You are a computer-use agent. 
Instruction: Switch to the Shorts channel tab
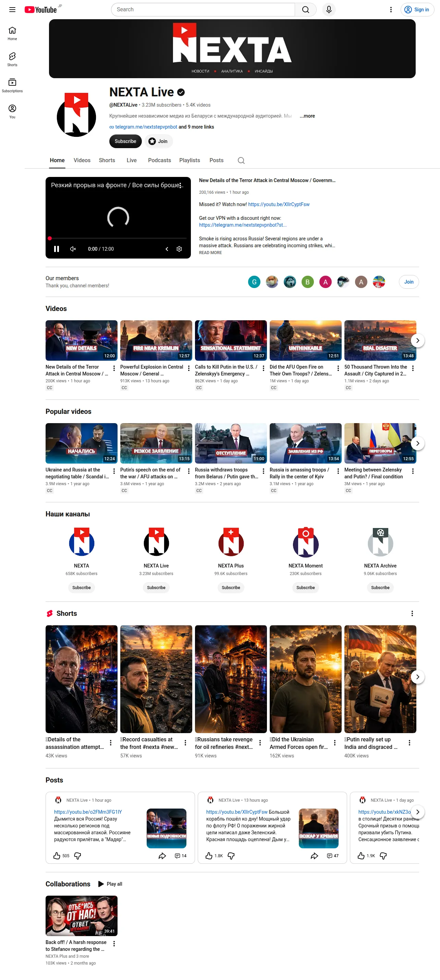click(x=107, y=160)
